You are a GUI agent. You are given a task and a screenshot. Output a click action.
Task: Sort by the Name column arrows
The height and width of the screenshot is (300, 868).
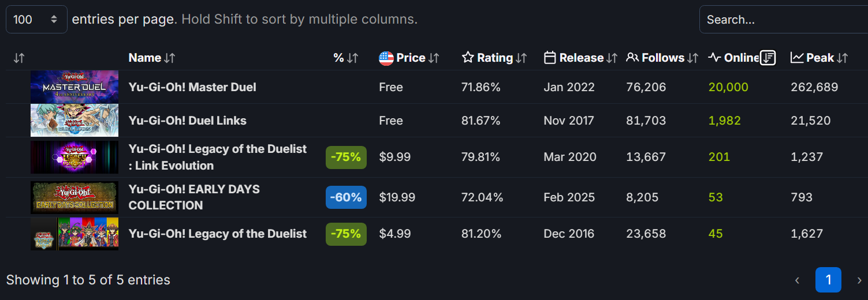point(169,58)
